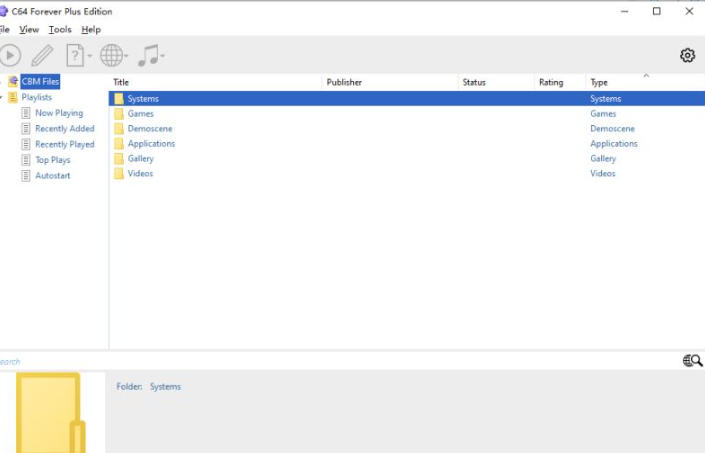This screenshot has width=705, height=453.
Task: Select Recently Added playlist
Action: (x=64, y=129)
